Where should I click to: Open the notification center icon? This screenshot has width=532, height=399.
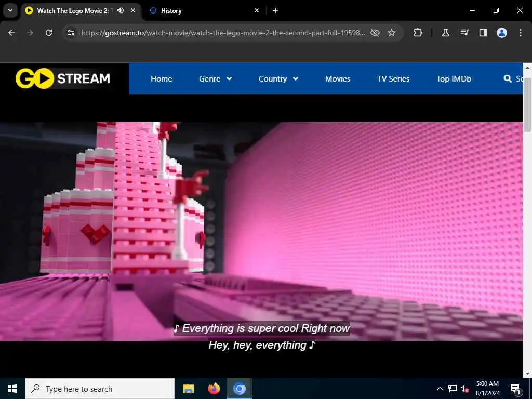coord(515,389)
